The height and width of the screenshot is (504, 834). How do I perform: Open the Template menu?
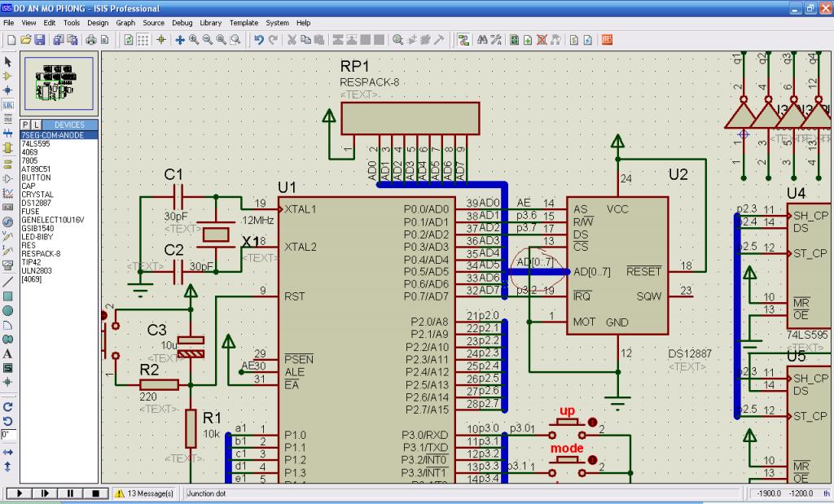(x=244, y=23)
